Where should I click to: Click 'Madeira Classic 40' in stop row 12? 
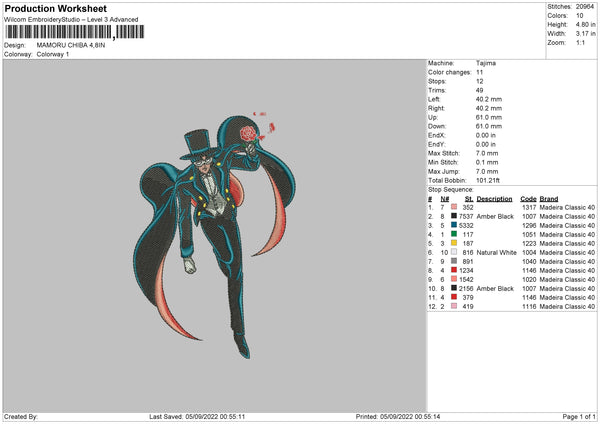(x=567, y=307)
